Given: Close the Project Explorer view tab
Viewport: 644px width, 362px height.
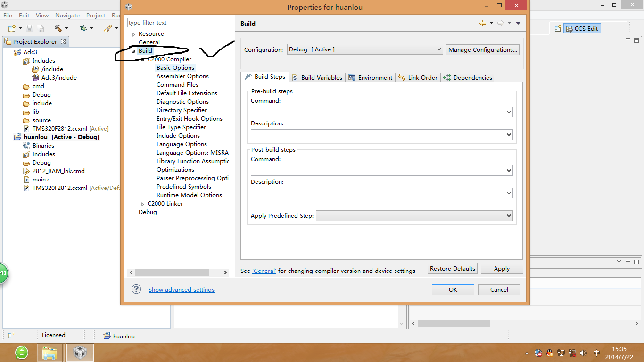Looking at the screenshot, I should tap(63, 41).
